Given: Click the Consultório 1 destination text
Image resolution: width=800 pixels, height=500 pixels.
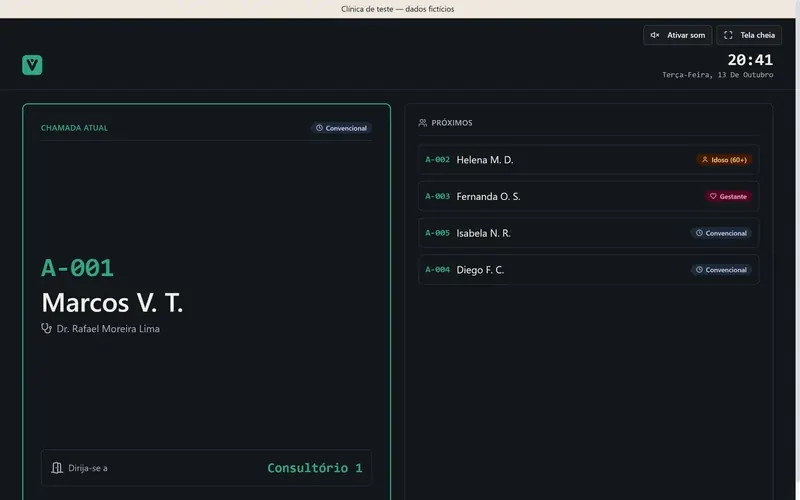Looking at the screenshot, I should tap(315, 468).
